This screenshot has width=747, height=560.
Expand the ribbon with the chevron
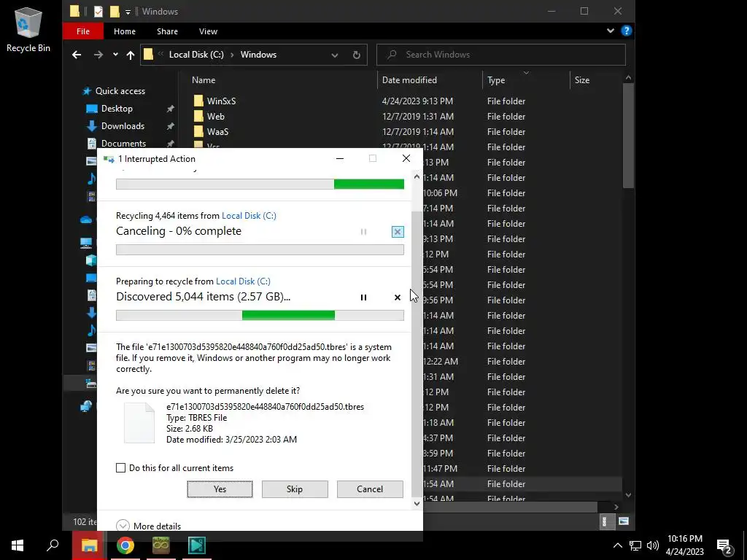click(x=611, y=31)
